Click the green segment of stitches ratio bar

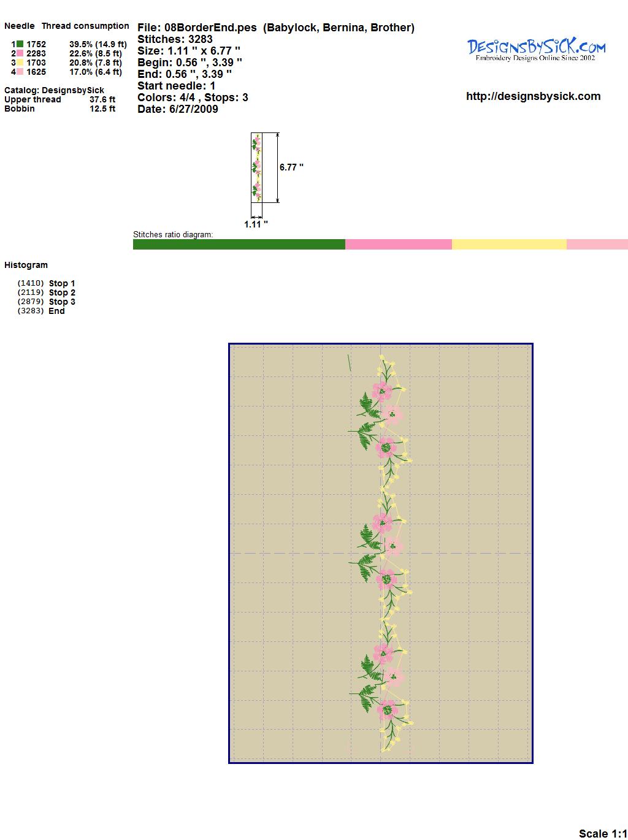click(239, 245)
